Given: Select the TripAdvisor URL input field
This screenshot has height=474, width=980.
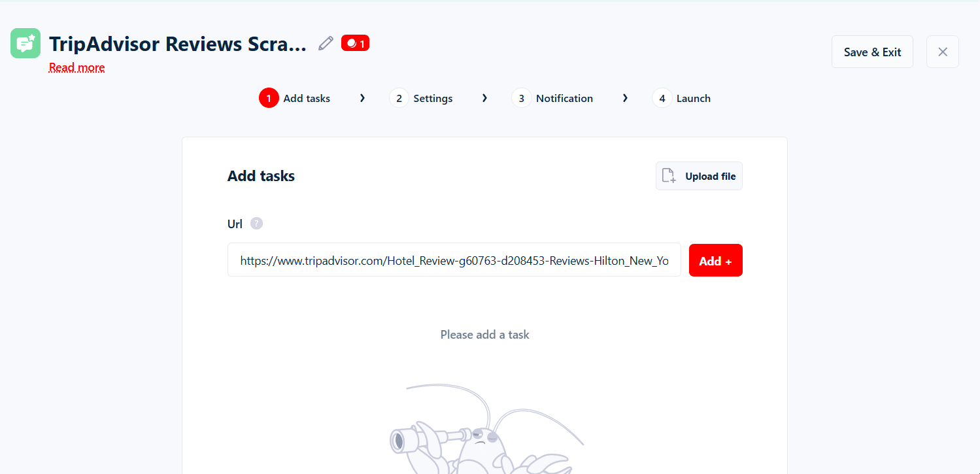Looking at the screenshot, I should tap(454, 260).
